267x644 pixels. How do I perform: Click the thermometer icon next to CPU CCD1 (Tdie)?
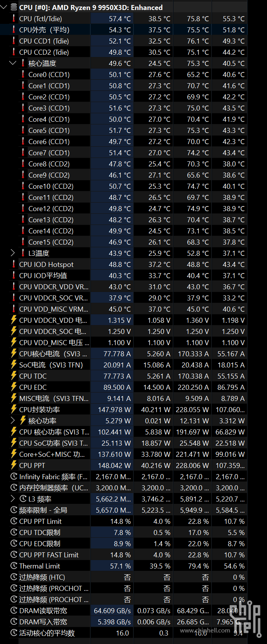pyautogui.click(x=14, y=41)
